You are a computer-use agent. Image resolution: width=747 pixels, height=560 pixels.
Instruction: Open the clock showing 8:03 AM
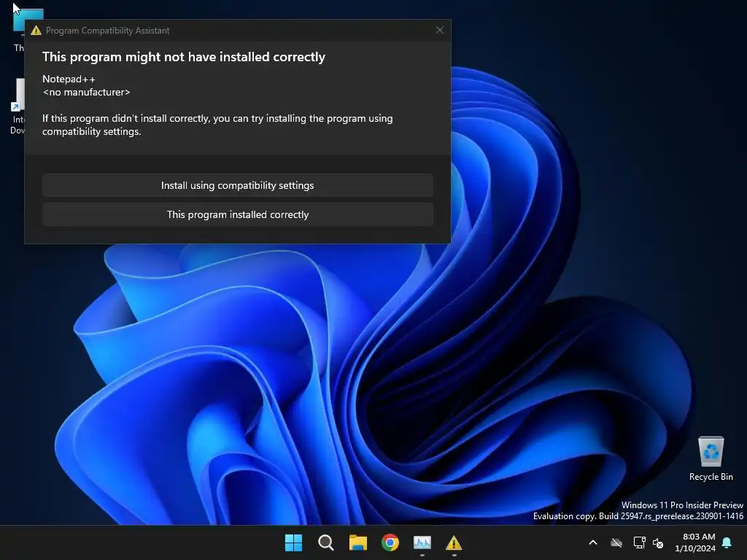point(695,542)
